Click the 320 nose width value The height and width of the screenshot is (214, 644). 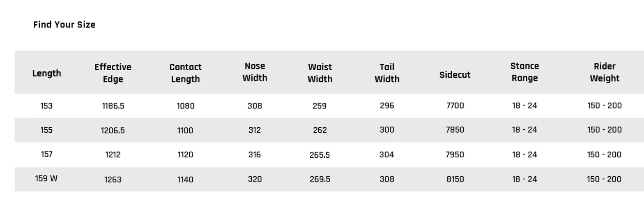pyautogui.click(x=255, y=179)
